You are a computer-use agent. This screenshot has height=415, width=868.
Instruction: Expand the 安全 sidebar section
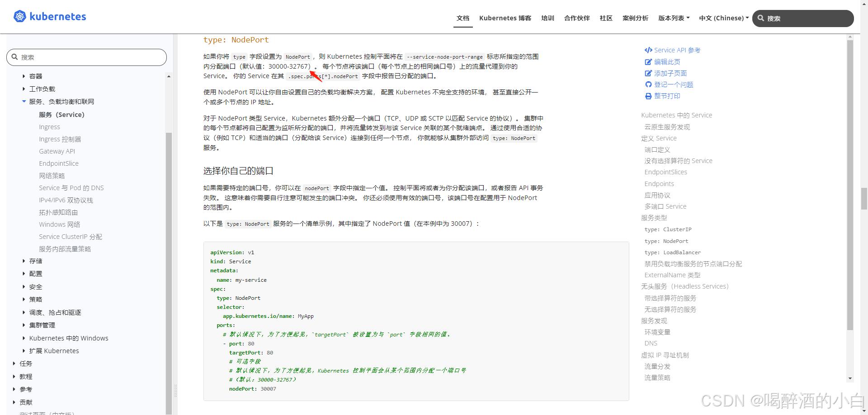[24, 287]
